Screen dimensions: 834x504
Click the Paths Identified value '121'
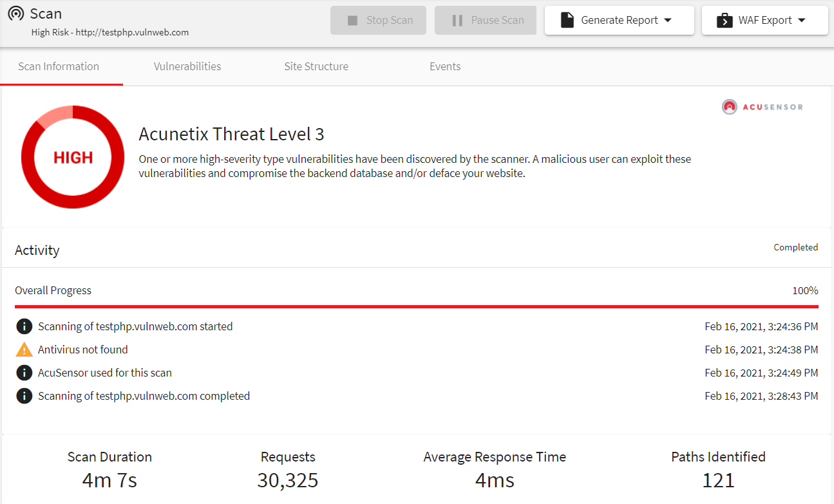click(718, 480)
